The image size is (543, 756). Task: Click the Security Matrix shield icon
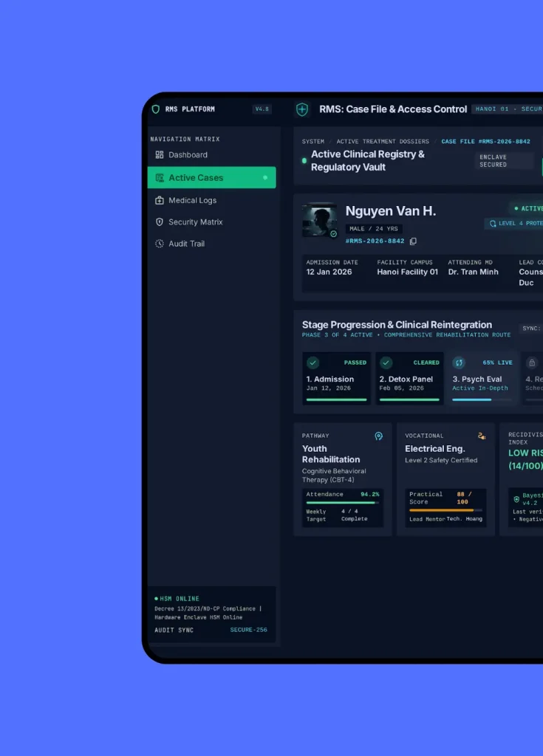tap(160, 221)
